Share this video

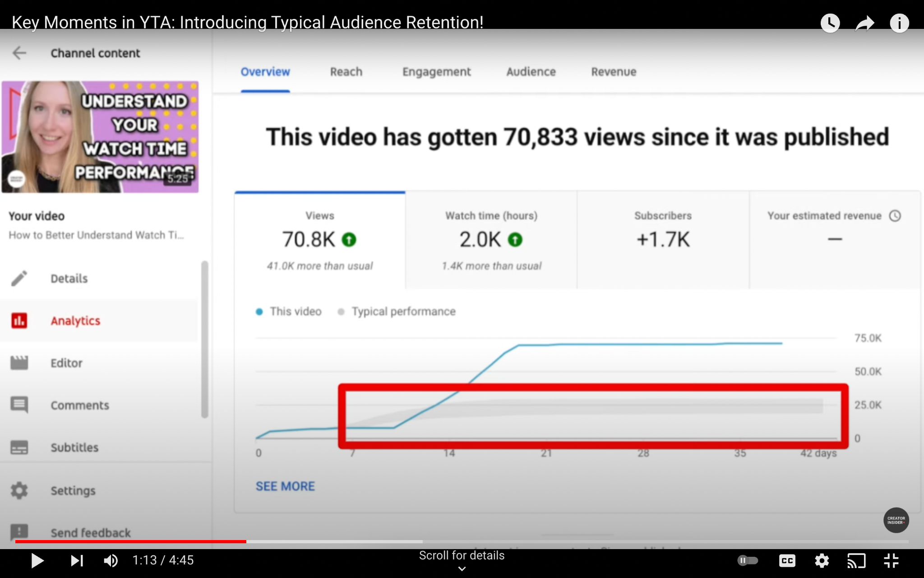(864, 23)
